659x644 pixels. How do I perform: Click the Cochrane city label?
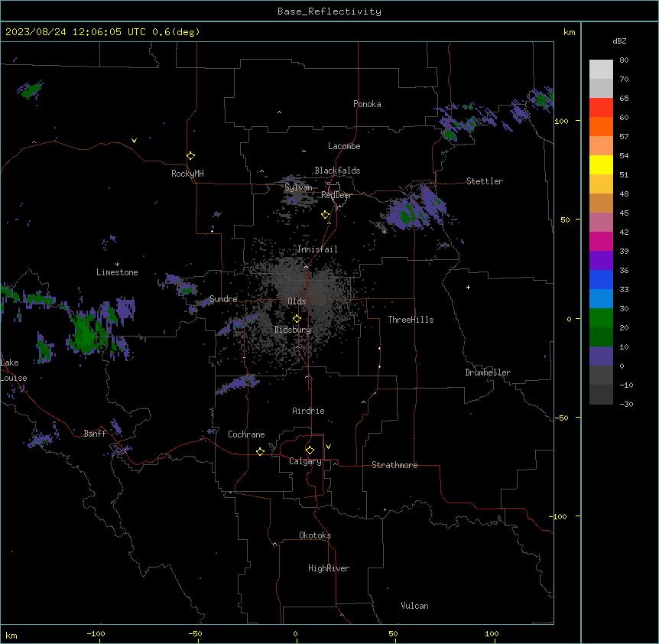(x=246, y=434)
